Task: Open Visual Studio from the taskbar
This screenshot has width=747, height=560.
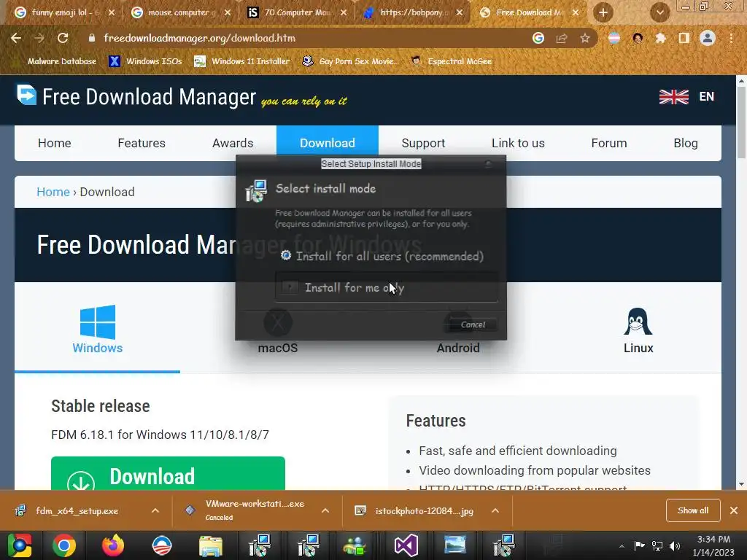Action: pyautogui.click(x=406, y=545)
